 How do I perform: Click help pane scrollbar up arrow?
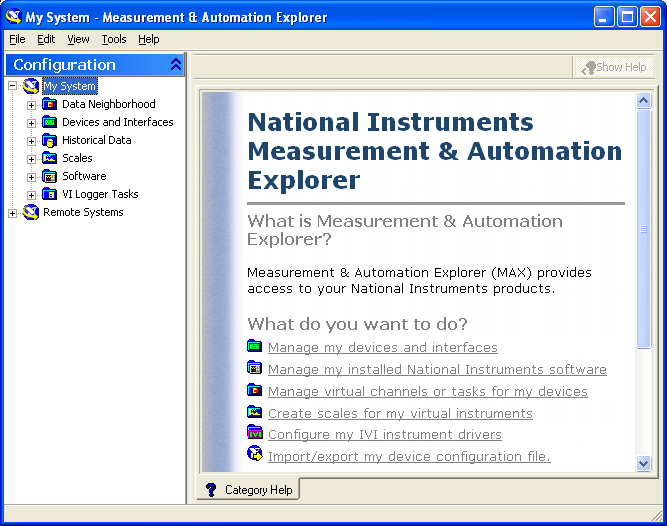644,101
